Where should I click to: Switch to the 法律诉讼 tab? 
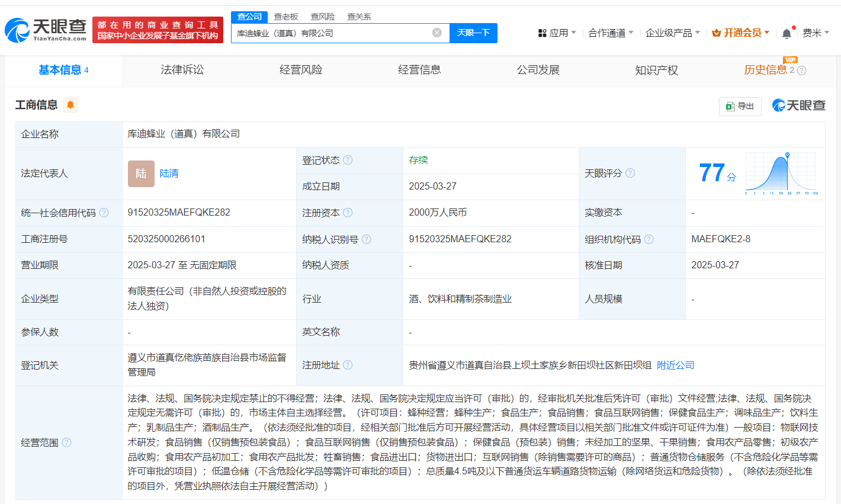(x=182, y=70)
